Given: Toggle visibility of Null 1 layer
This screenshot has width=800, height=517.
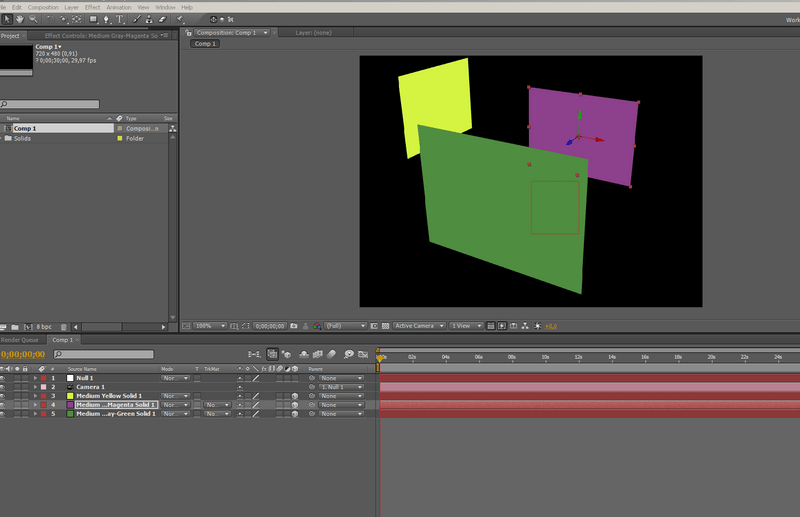Looking at the screenshot, I should click(x=3, y=378).
